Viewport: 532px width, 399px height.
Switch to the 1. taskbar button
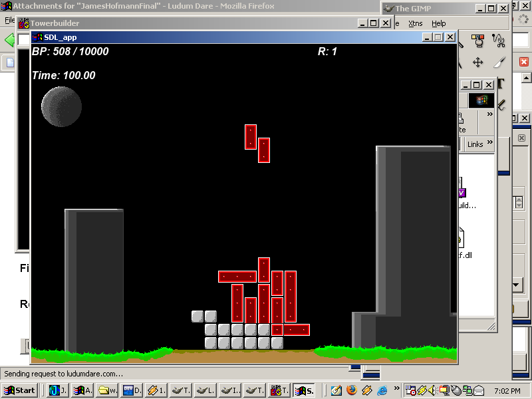pyautogui.click(x=156, y=390)
